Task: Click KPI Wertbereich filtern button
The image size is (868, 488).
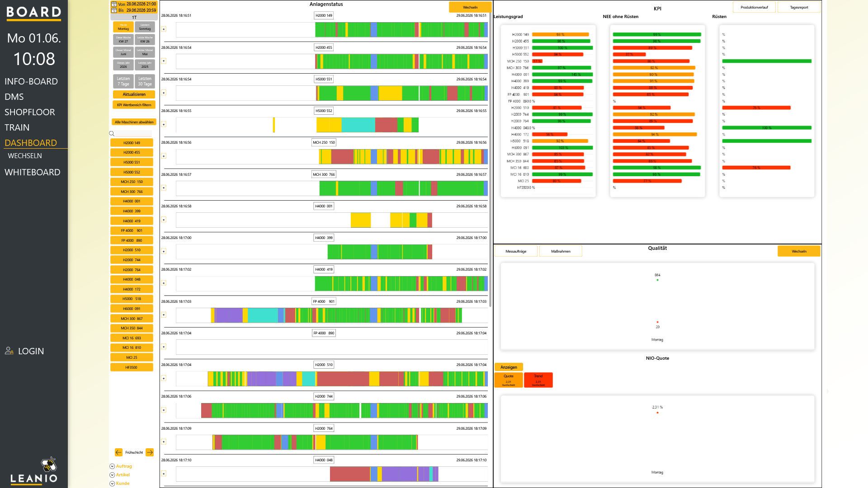Action: pyautogui.click(x=134, y=105)
